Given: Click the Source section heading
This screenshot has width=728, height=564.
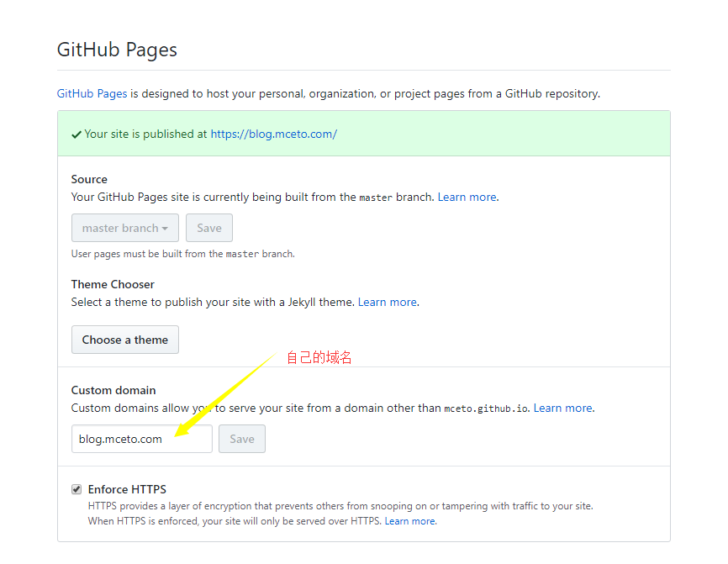Looking at the screenshot, I should click(89, 179).
